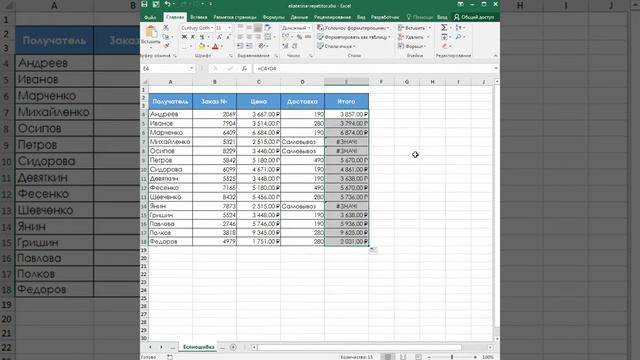
Task: Click the Помощник tell-me lightbulb box
Action: point(420,17)
